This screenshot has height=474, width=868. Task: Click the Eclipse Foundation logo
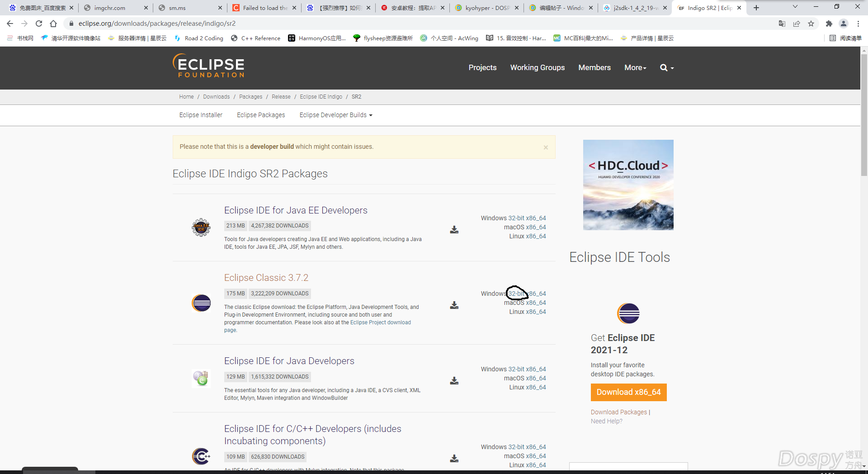tap(208, 66)
